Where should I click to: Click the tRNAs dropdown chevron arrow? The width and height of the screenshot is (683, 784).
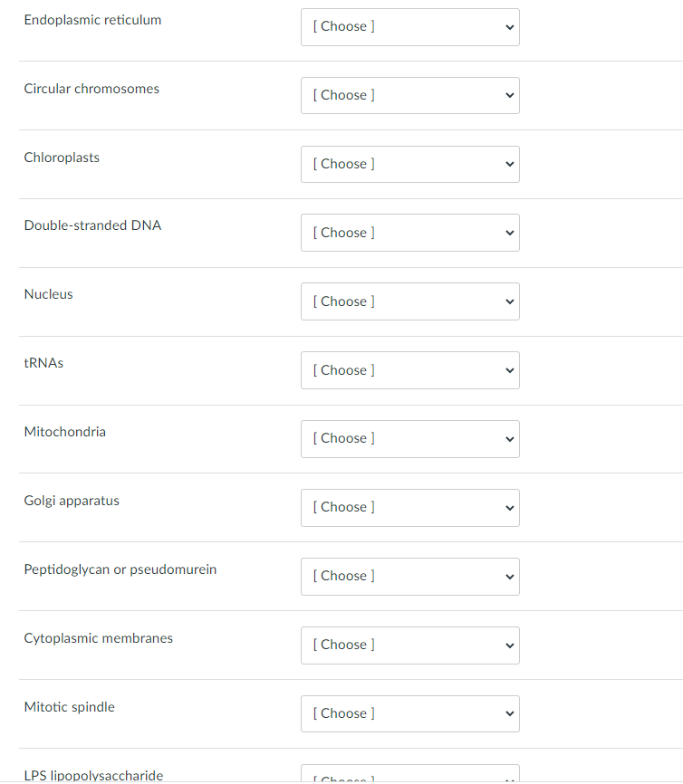pos(509,370)
